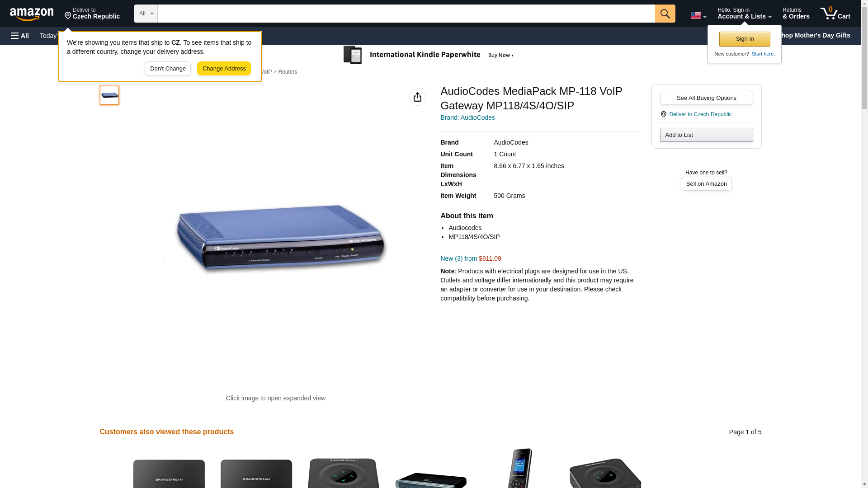
Task: Select the product thumbnail image
Action: click(109, 95)
